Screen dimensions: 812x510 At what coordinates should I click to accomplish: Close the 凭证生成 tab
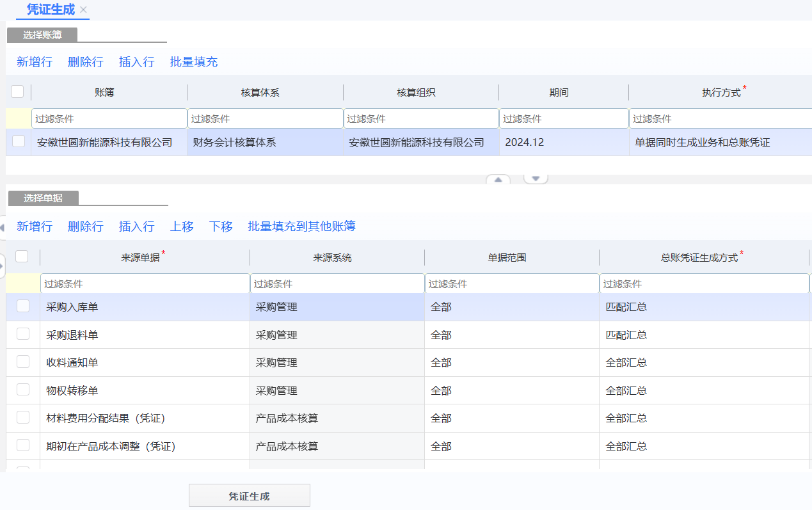click(84, 10)
